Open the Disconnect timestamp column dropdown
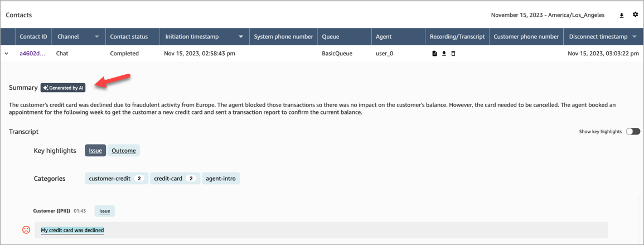644x245 pixels. (635, 37)
